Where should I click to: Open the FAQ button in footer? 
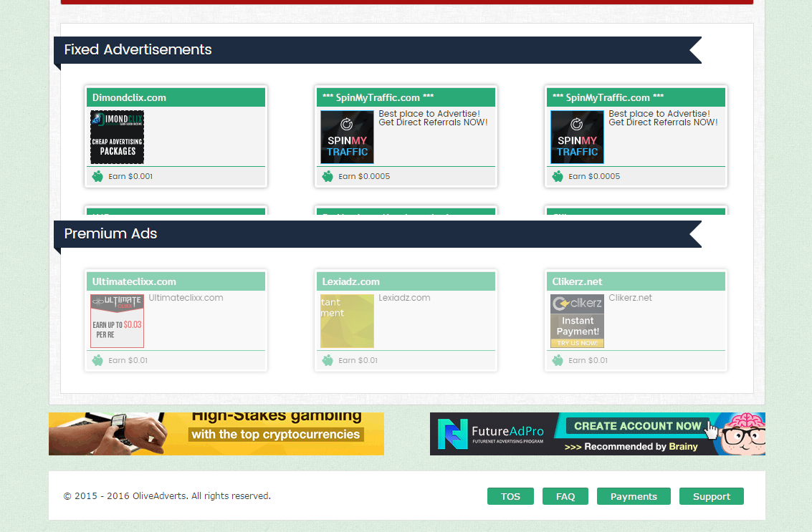pos(565,496)
